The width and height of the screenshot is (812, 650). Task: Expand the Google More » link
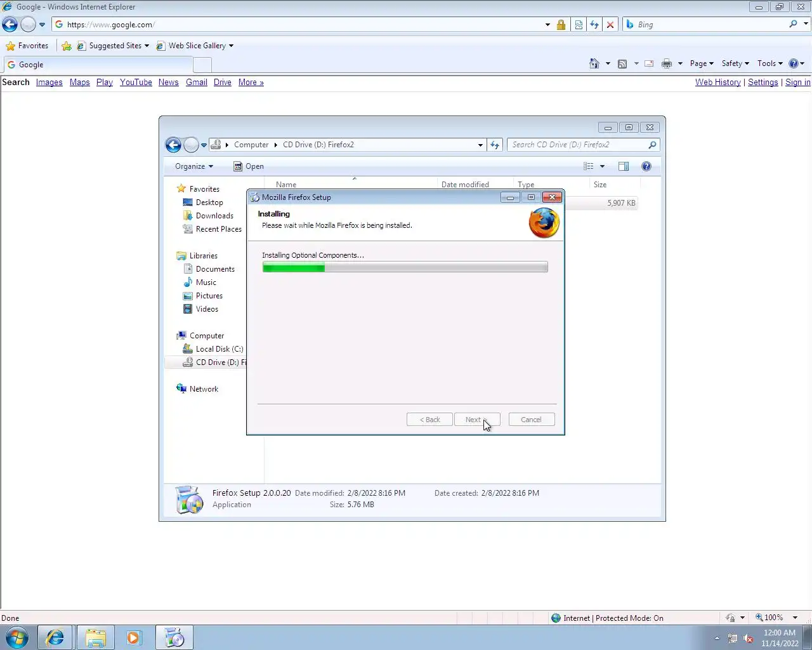click(x=251, y=83)
